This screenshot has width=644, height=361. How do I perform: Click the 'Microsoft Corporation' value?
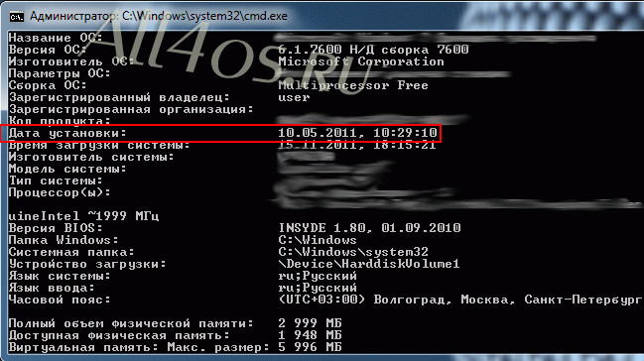(x=361, y=61)
